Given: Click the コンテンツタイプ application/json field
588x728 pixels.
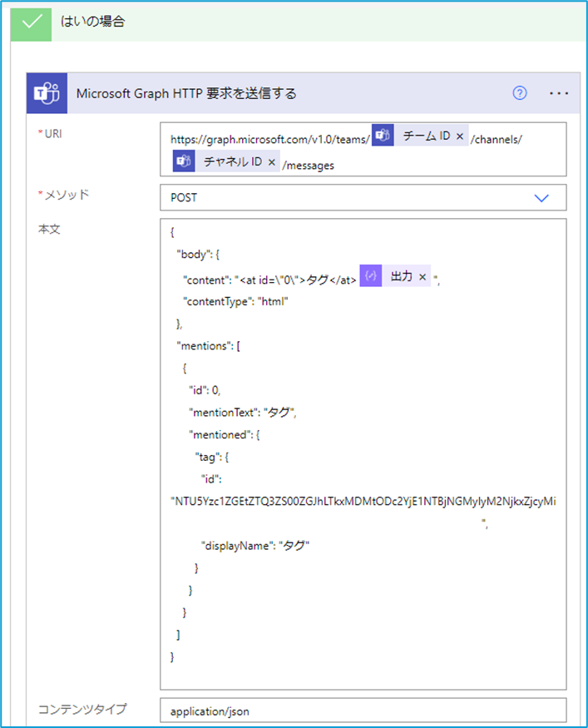Looking at the screenshot, I should (363, 710).
